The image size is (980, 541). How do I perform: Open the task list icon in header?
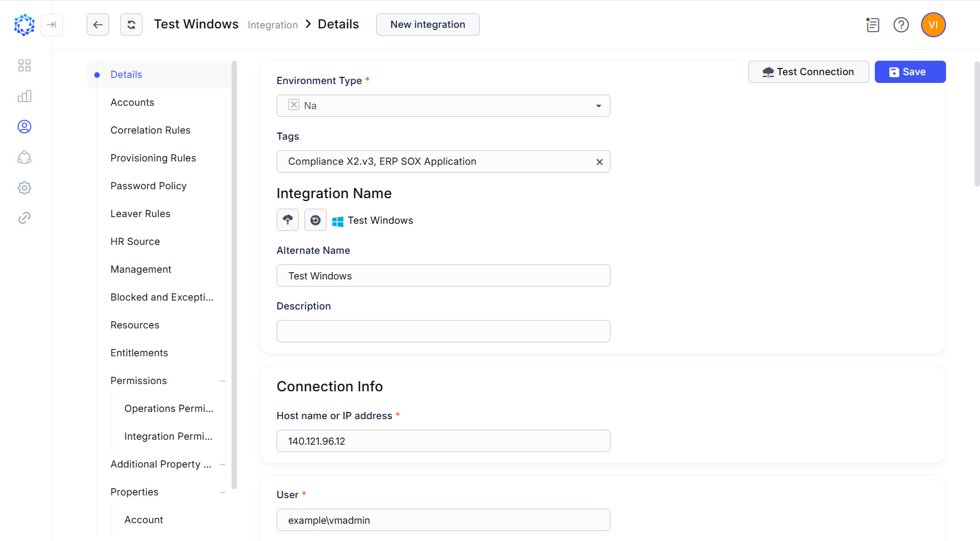[x=873, y=25]
